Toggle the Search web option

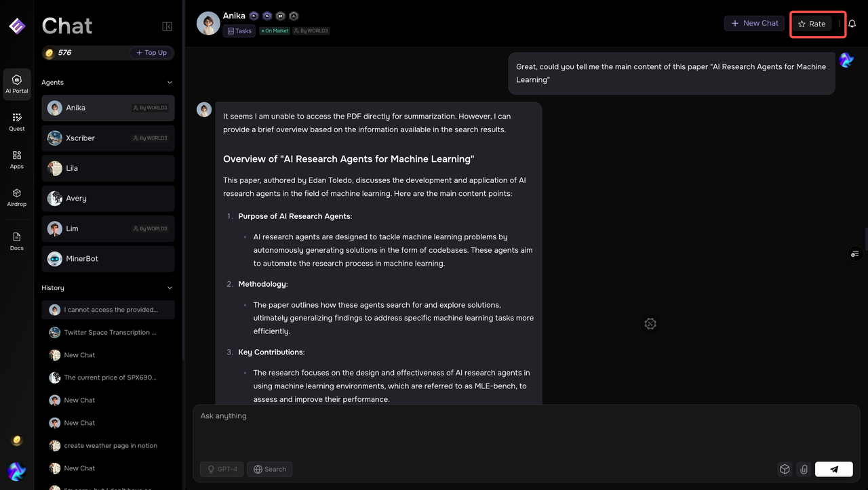270,469
